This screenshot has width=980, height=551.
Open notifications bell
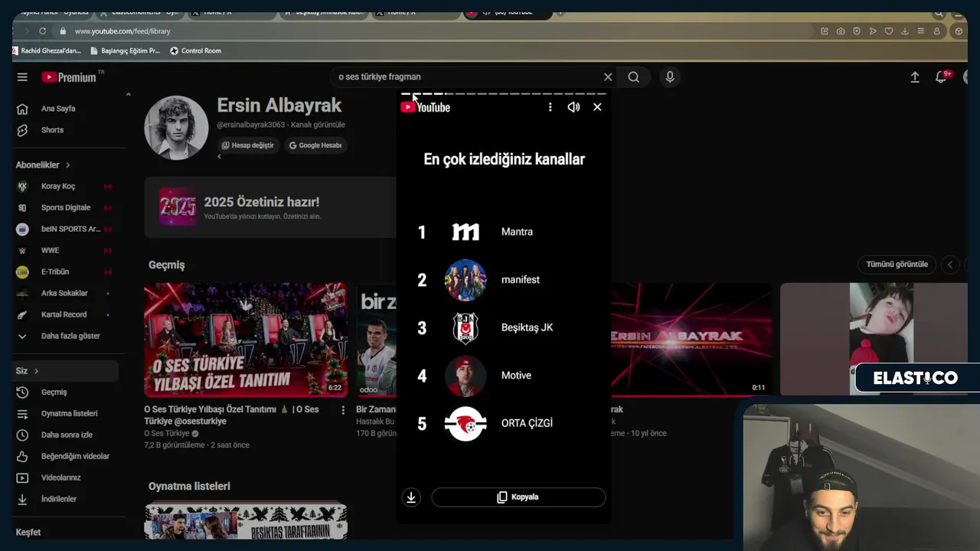[x=941, y=77]
